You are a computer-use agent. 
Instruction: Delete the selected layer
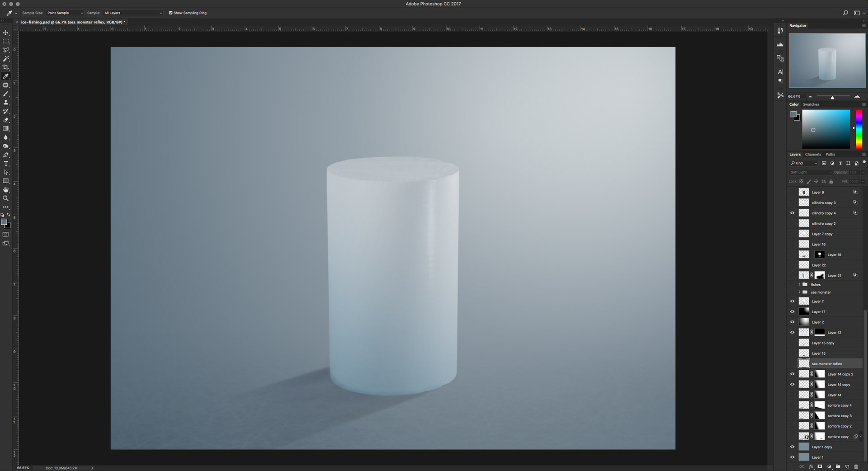856,466
